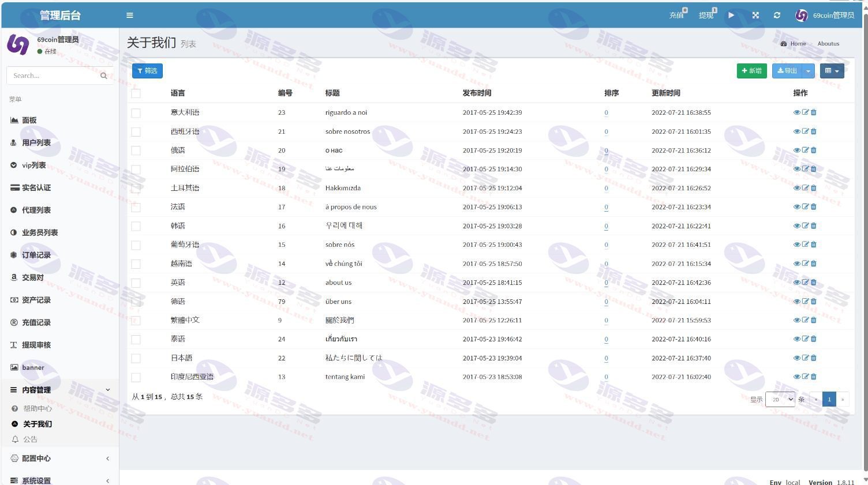Expand the 系统设置 menu group

(x=59, y=480)
